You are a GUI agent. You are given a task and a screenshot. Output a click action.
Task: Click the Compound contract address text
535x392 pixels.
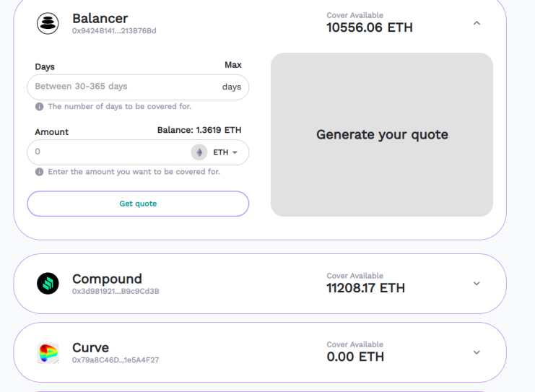pyautogui.click(x=116, y=292)
